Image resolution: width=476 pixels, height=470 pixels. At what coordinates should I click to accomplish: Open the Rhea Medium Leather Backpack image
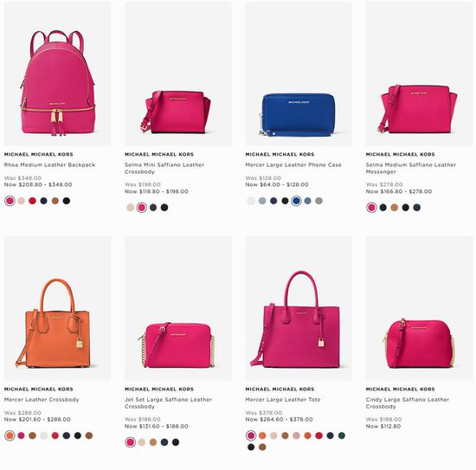[x=57, y=74]
